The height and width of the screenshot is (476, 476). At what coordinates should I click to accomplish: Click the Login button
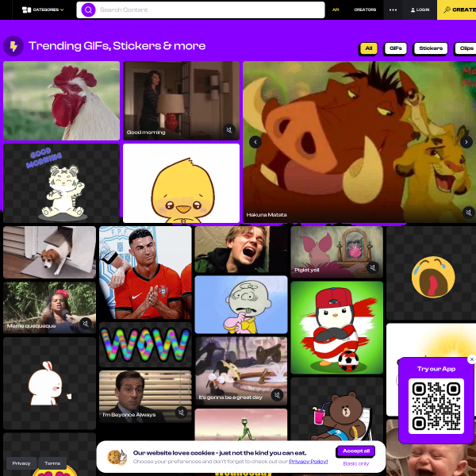(420, 10)
